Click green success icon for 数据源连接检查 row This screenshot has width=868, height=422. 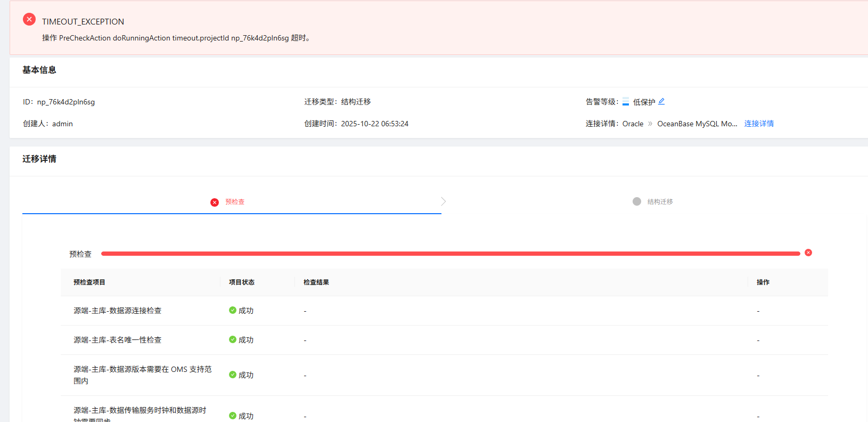pos(233,310)
